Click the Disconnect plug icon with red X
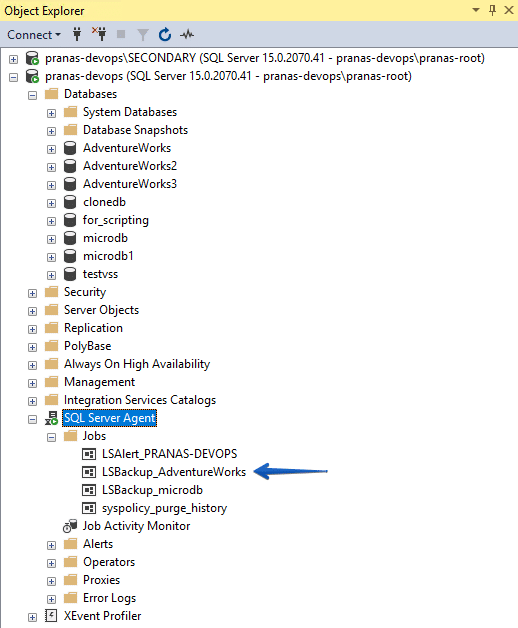Viewport: 518px width, 628px height. pyautogui.click(x=99, y=34)
